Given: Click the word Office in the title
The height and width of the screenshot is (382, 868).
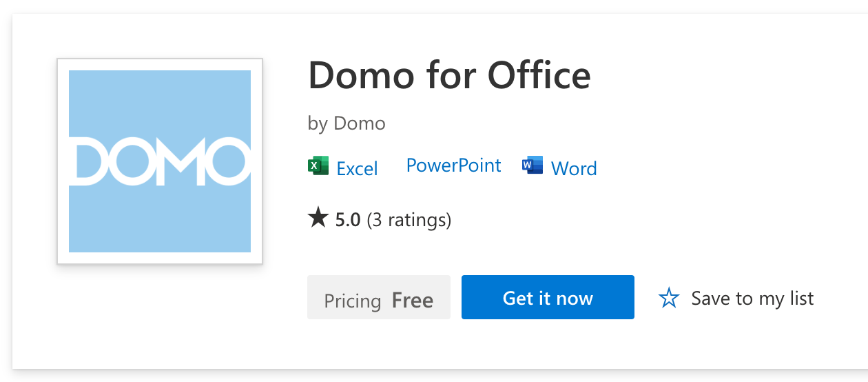Looking at the screenshot, I should 539,75.
